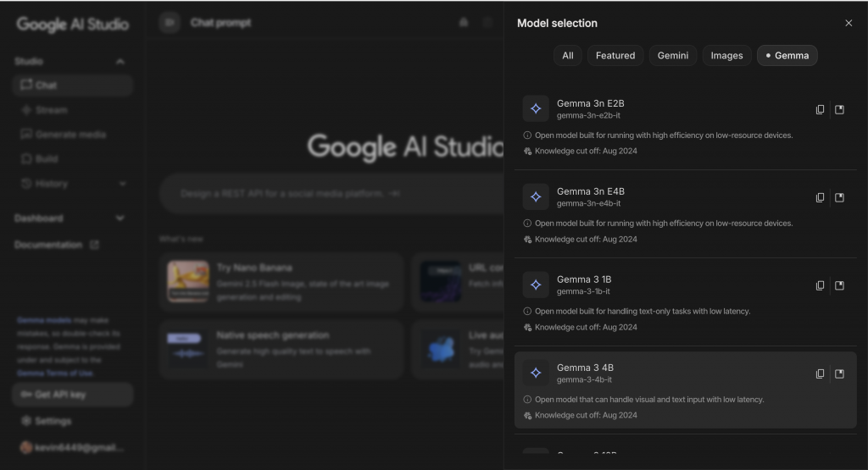Screen dimensions: 868x470
Task: Open the Gemma Terms of Use link
Action: click(55, 373)
